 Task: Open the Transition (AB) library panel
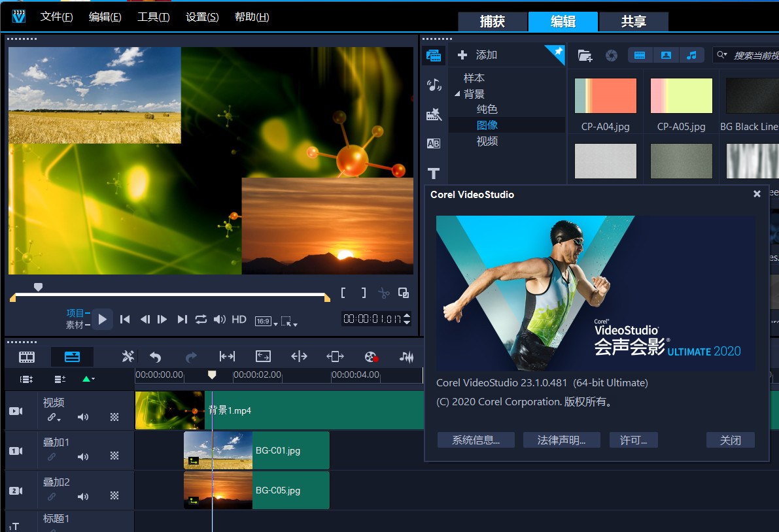[x=434, y=143]
